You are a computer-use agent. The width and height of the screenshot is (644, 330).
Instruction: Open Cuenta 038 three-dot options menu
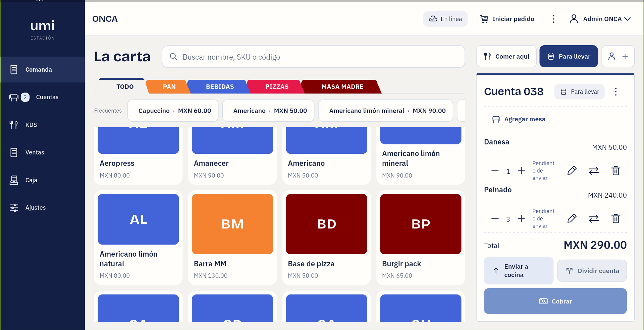[x=616, y=92]
